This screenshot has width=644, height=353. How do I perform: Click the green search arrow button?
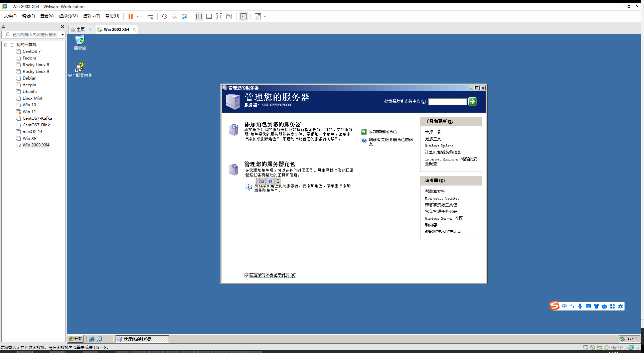(472, 101)
